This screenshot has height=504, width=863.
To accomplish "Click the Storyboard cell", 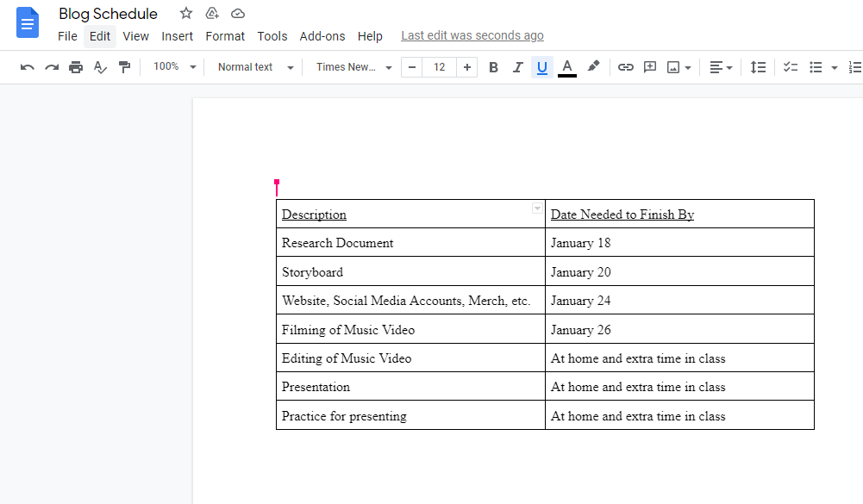I will (x=410, y=271).
